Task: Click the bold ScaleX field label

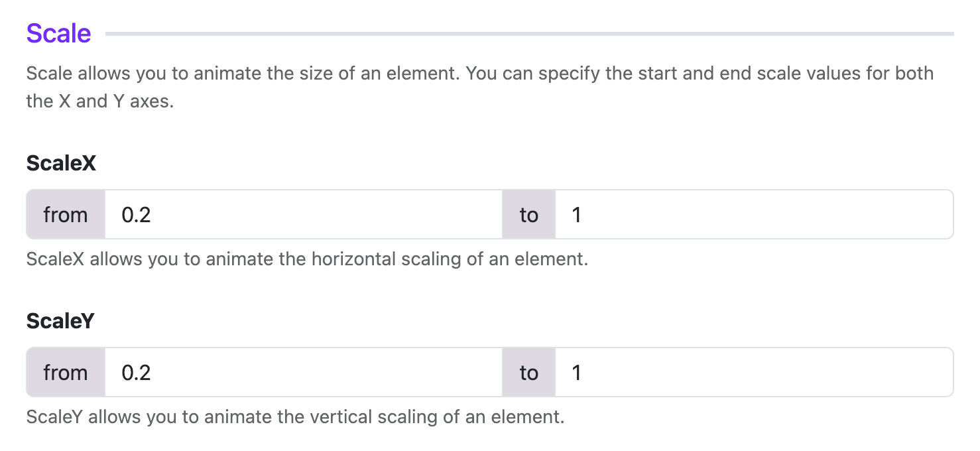Action: [x=61, y=163]
